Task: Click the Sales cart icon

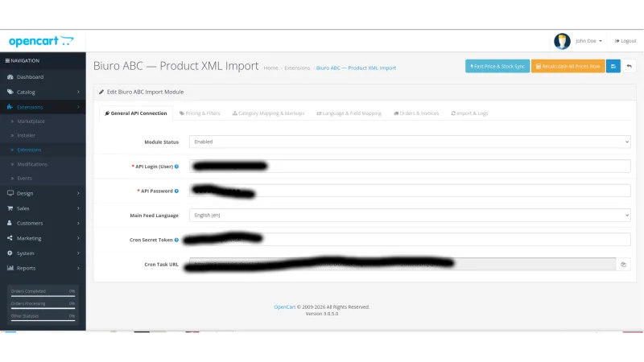Action: point(10,208)
